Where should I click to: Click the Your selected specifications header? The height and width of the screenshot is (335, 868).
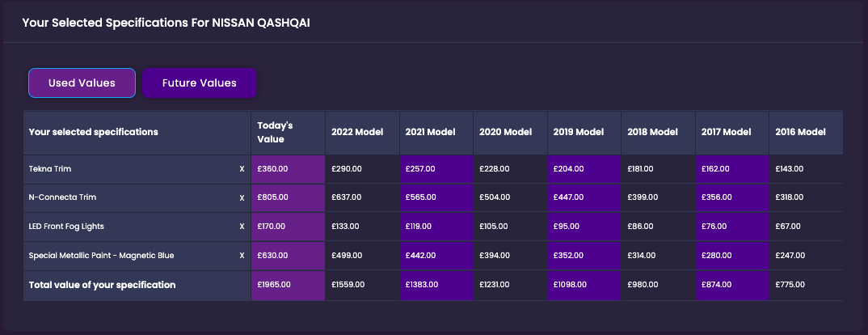tap(93, 132)
